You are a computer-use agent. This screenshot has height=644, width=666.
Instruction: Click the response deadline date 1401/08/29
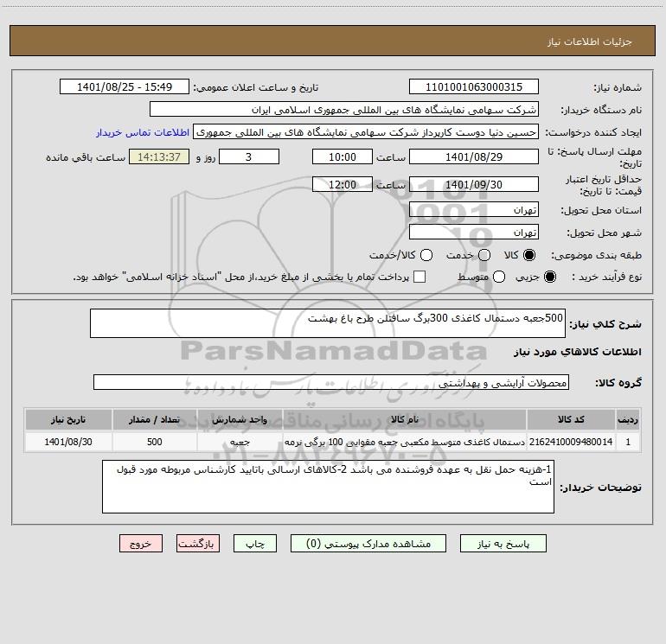474,156
